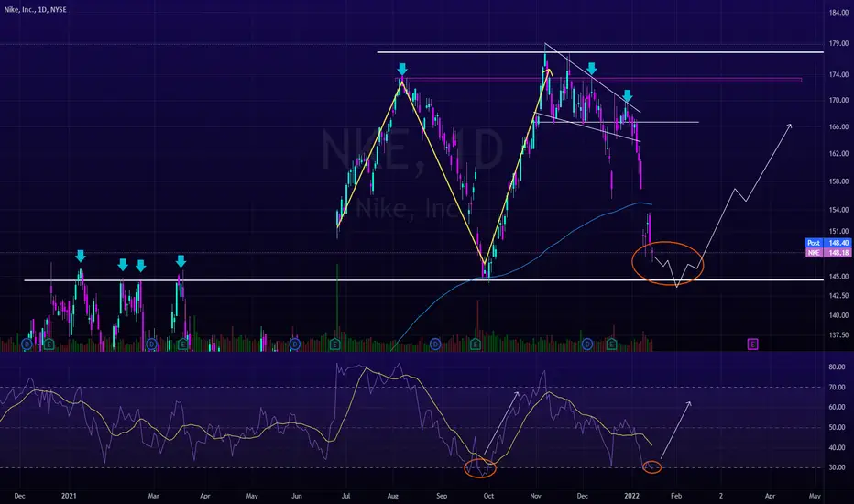The image size is (854, 504).
Task: Click the Mar time axis label
Action: tap(154, 496)
